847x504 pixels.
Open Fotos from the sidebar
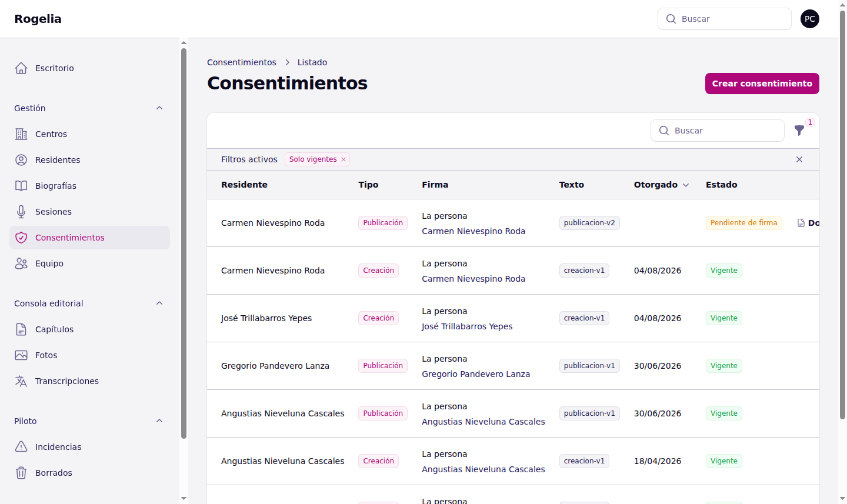click(x=89, y=355)
